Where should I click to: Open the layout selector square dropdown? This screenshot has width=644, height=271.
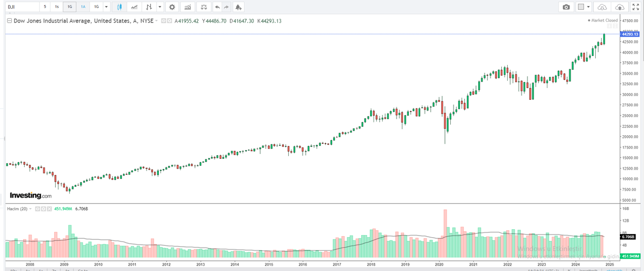[x=584, y=7]
